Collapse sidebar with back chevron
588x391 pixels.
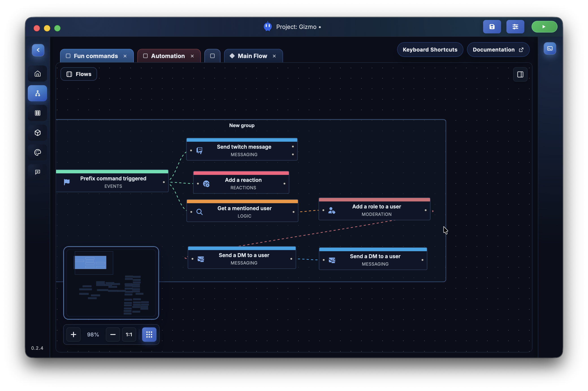tap(38, 50)
